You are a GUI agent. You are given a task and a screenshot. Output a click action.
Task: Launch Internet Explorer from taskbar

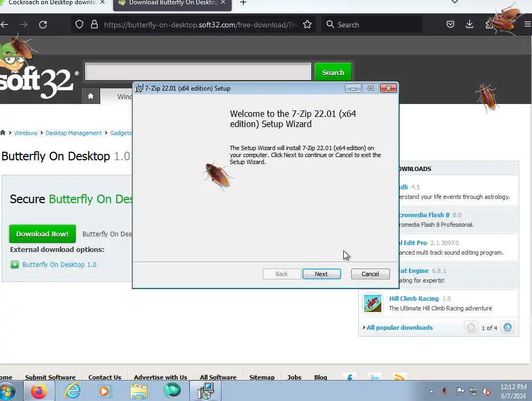pyautogui.click(x=72, y=391)
